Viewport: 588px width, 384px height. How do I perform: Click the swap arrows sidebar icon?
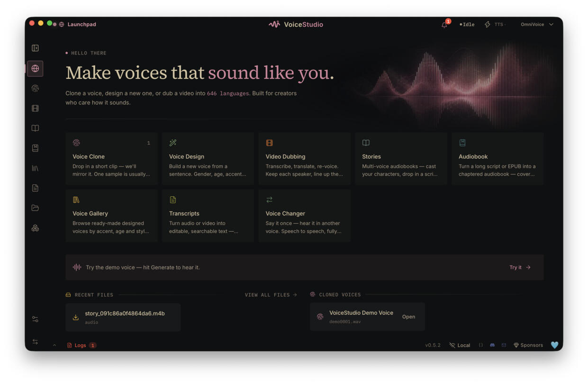point(35,342)
